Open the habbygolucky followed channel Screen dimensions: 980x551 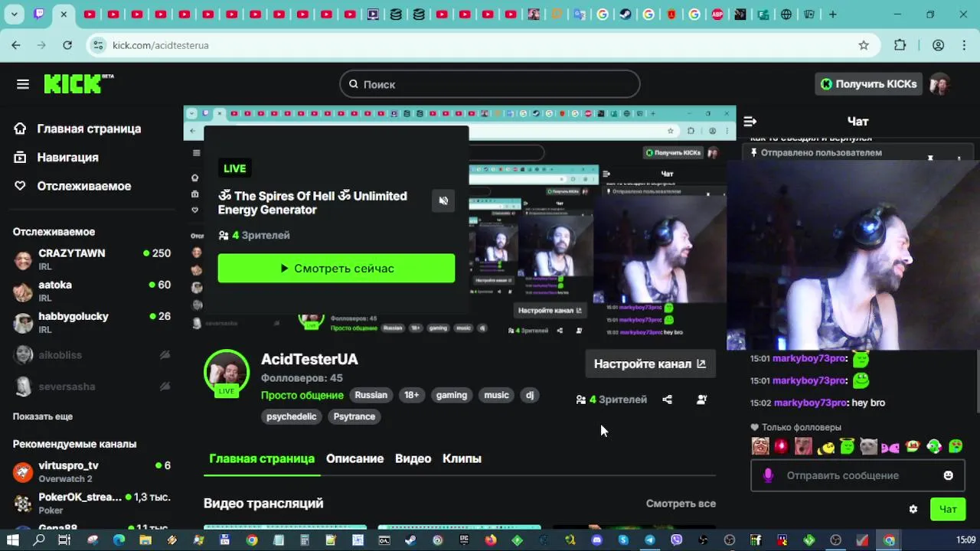pos(92,322)
